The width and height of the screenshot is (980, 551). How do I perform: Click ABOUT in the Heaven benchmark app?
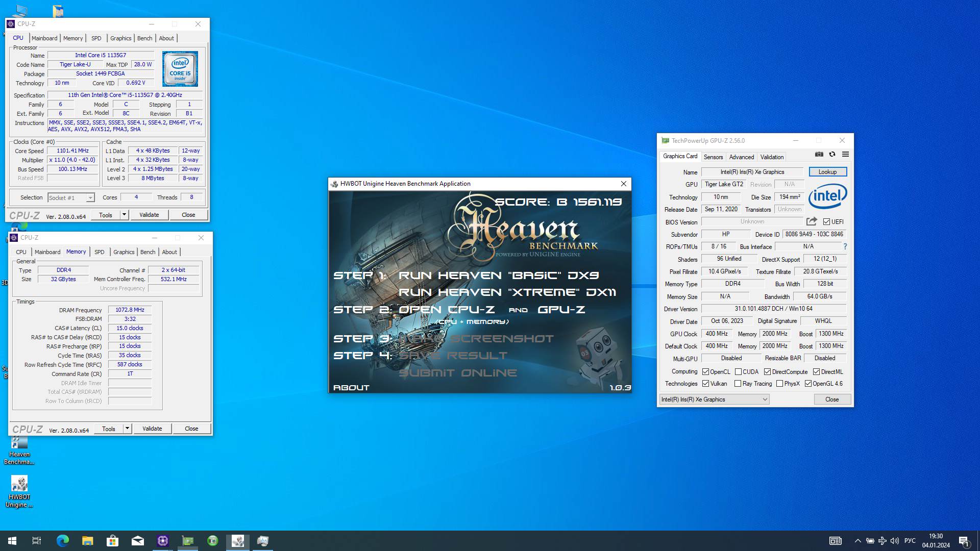click(351, 388)
